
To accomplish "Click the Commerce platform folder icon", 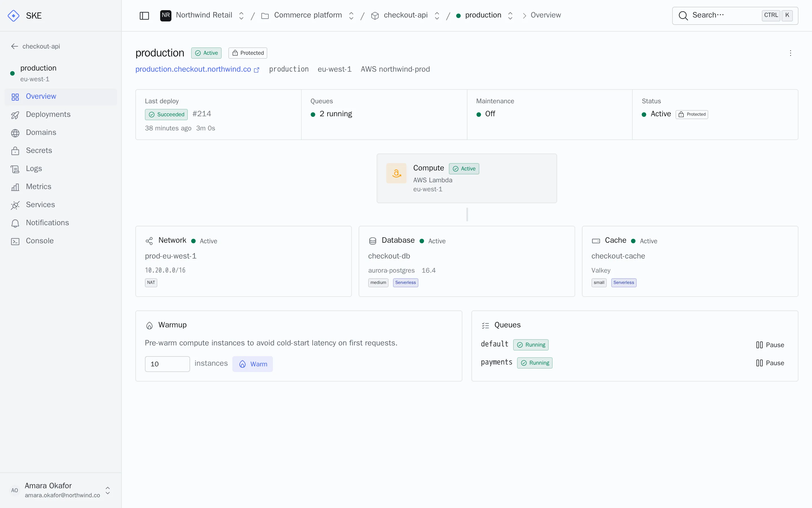I will pyautogui.click(x=265, y=16).
